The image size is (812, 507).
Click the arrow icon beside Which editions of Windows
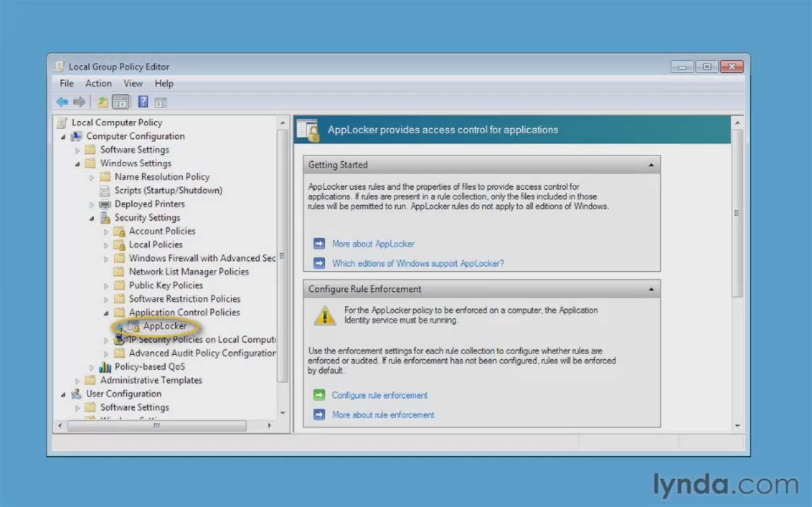pos(319,263)
